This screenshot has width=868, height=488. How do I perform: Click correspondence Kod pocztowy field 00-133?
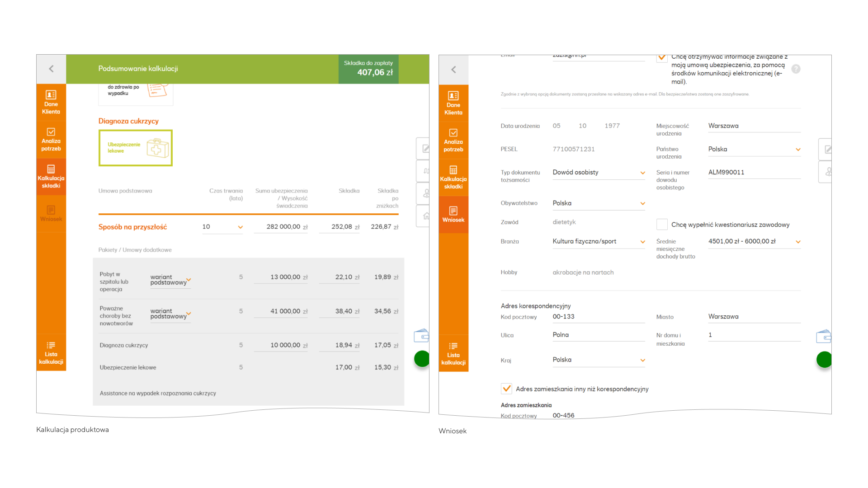coord(599,317)
